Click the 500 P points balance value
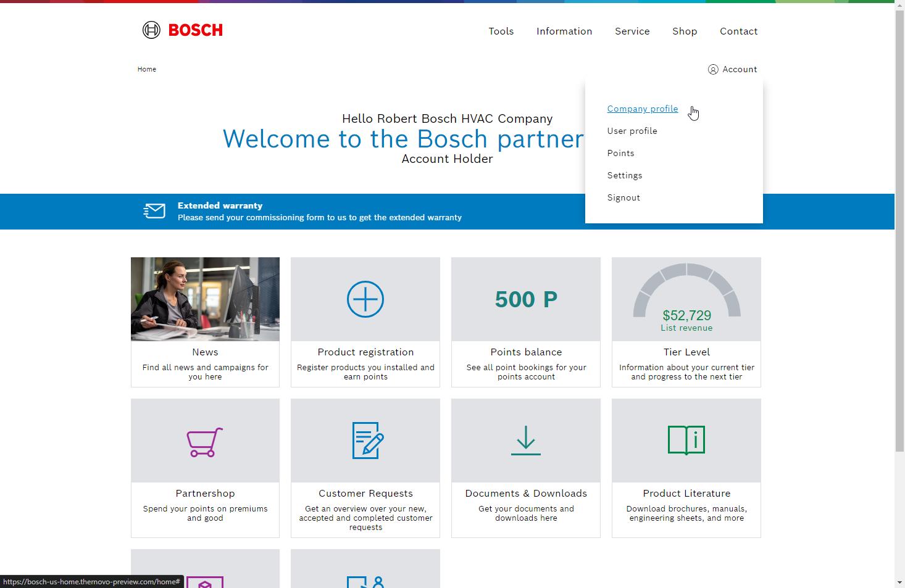This screenshot has width=905, height=588. click(526, 299)
